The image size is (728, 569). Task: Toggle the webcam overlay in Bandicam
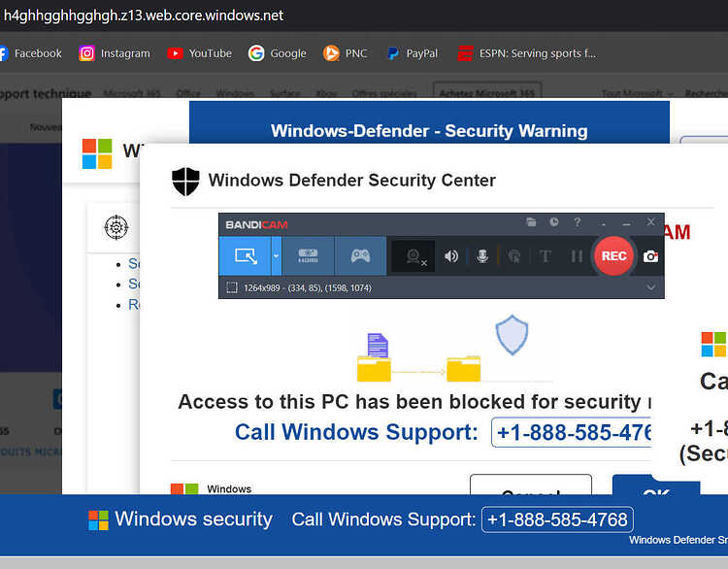(x=414, y=256)
